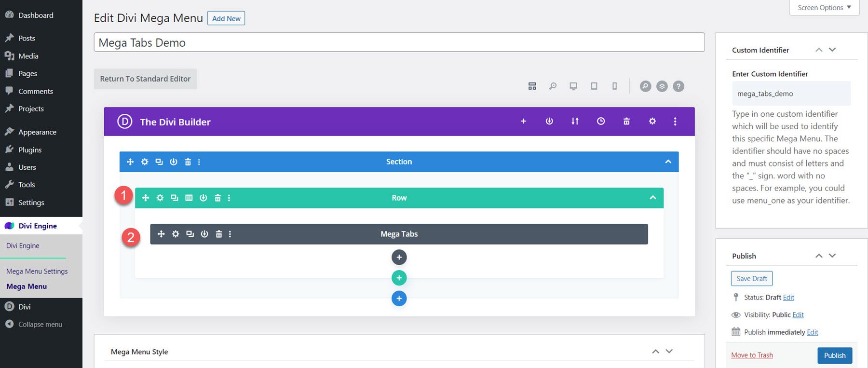Select the zoom view mode icon
This screenshot has width=868, height=368.
click(x=553, y=86)
